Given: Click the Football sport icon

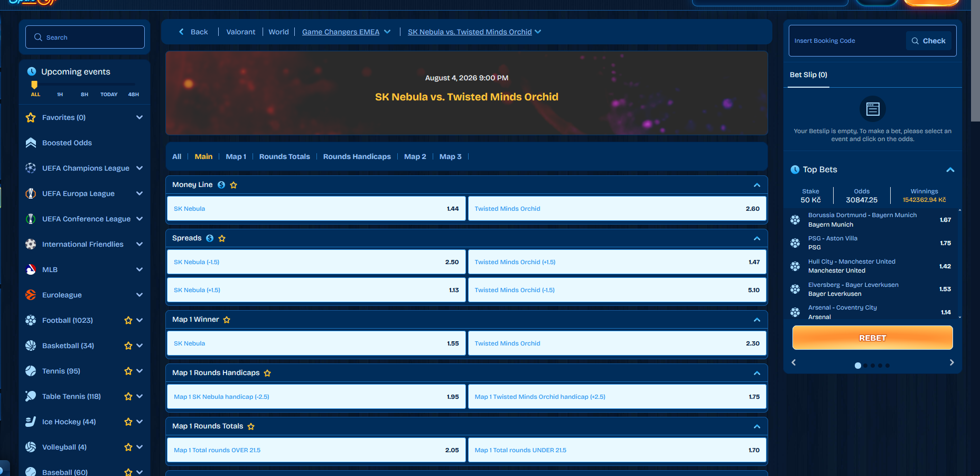Looking at the screenshot, I should (x=31, y=320).
